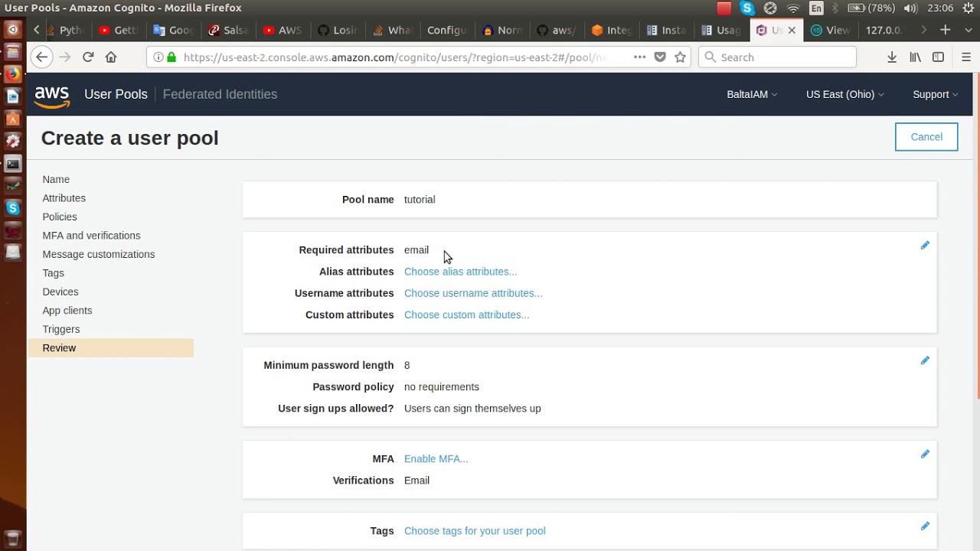This screenshot has width=980, height=551.
Task: Open the Support dropdown menu
Action: (935, 94)
